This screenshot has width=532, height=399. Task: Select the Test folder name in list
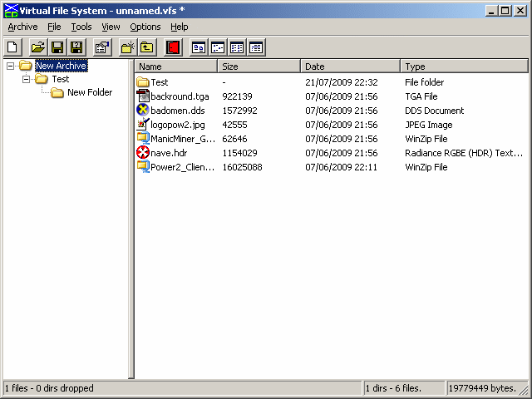click(x=160, y=82)
